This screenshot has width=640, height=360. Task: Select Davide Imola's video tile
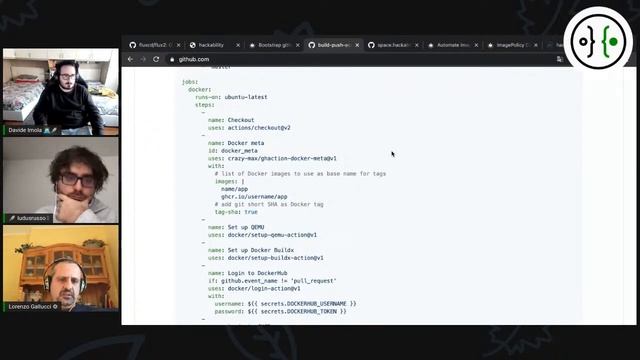[61, 92]
